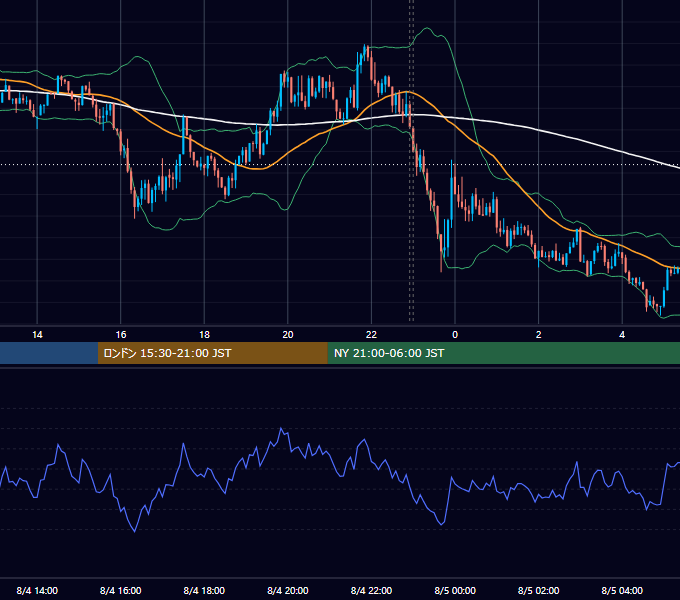This screenshot has height=600, width=680.
Task: Click hour label 22 on upper axis
Action: point(371,335)
